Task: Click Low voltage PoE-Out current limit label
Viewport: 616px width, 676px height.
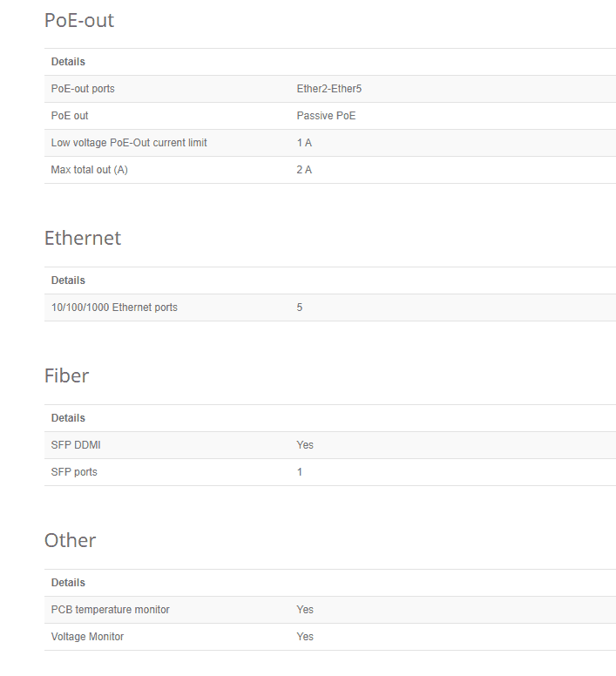Action: point(129,143)
